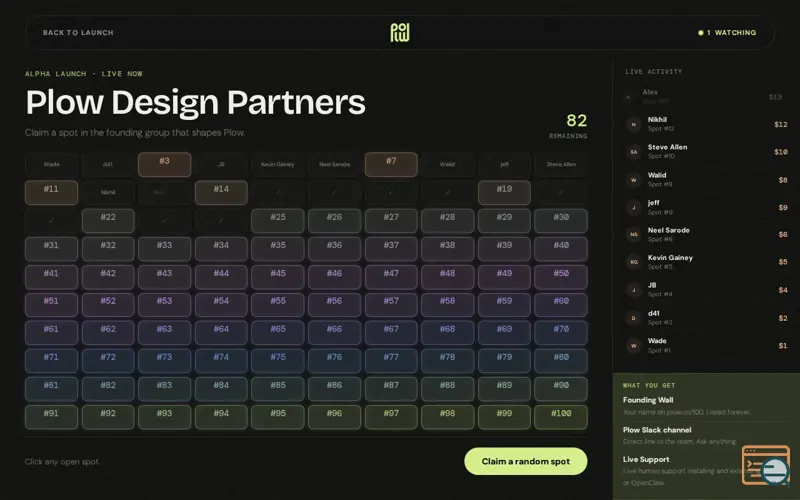The height and width of the screenshot is (500, 800).
Task: Select spot #30
Action: (561, 220)
